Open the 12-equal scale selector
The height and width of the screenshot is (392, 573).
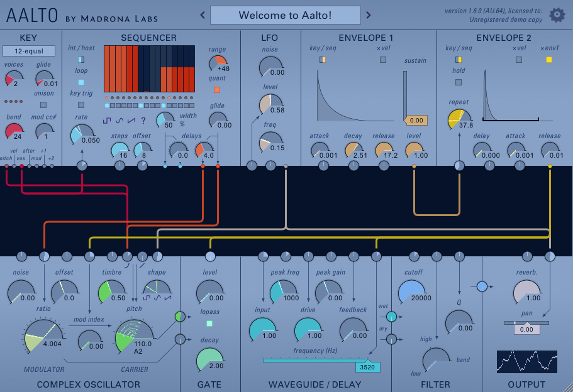[x=28, y=51]
